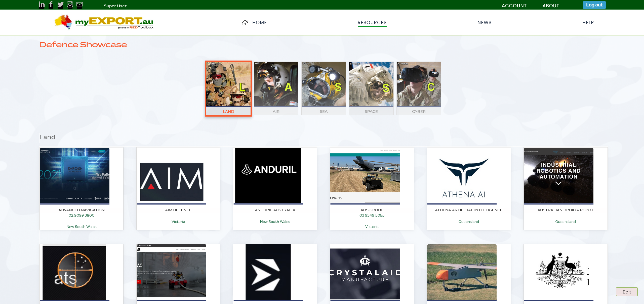Call phone number 02 9099 3800
The image size is (644, 304).
82,215
